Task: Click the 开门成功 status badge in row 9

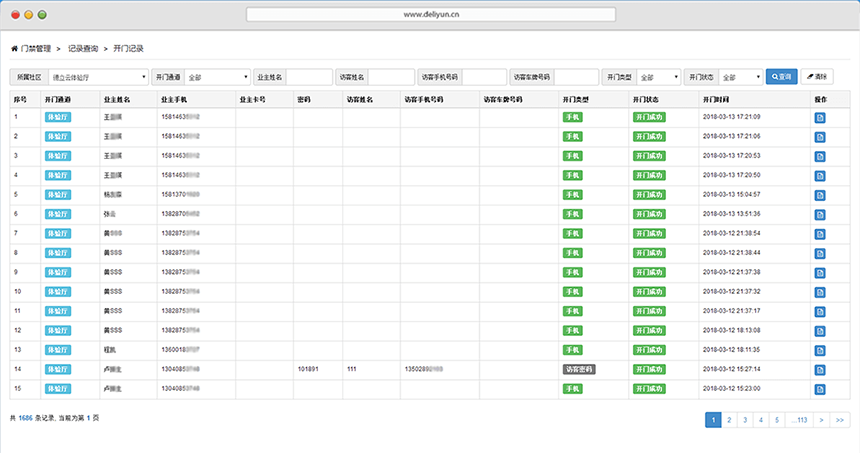Action: [649, 272]
